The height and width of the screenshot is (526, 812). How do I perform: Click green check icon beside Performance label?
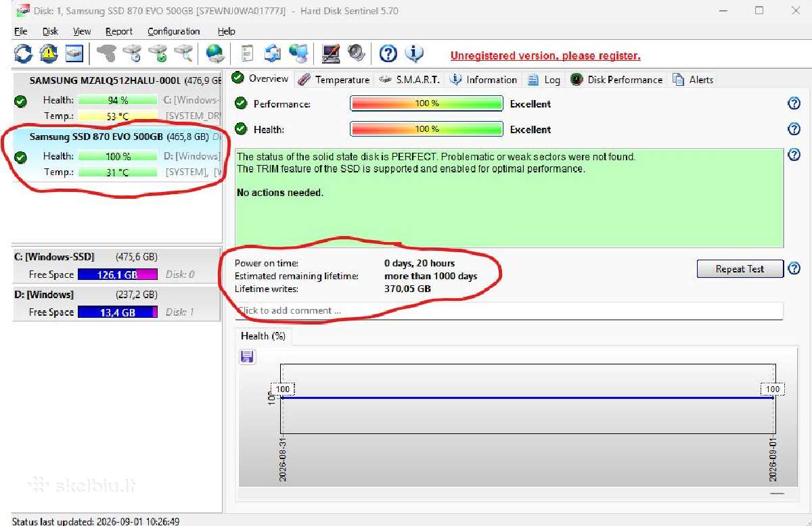click(x=240, y=103)
